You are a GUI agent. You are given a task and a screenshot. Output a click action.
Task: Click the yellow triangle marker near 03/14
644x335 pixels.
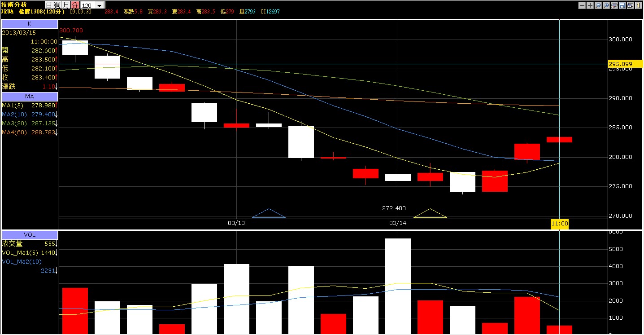pos(430,213)
